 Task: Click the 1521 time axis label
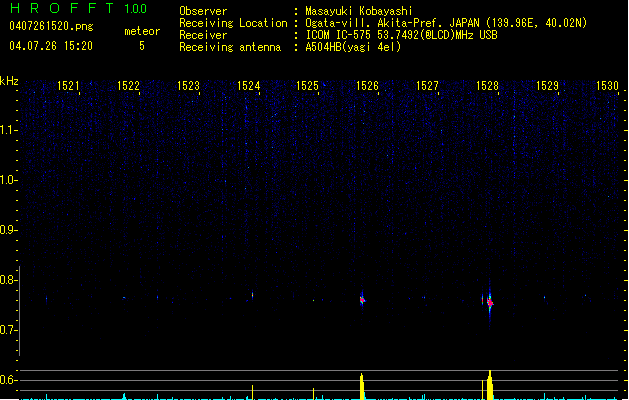(69, 86)
